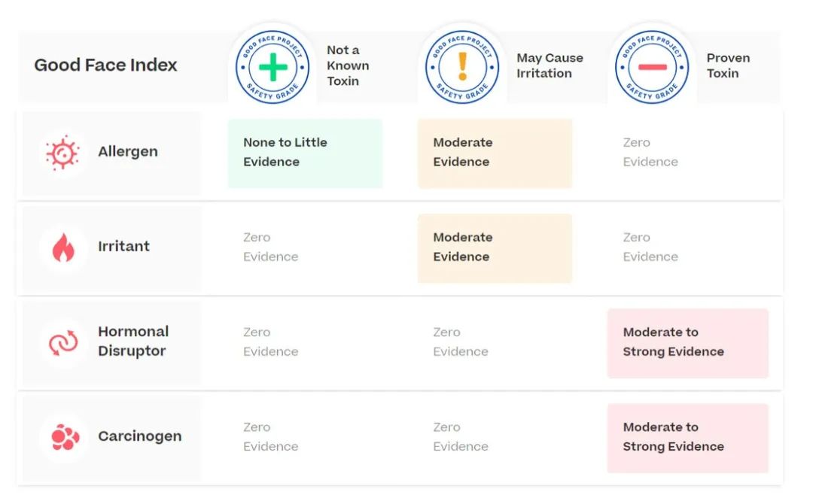Click the orange Moderate Evidence cell for Irritant
This screenshot has width=813, height=504.
pyautogui.click(x=495, y=247)
